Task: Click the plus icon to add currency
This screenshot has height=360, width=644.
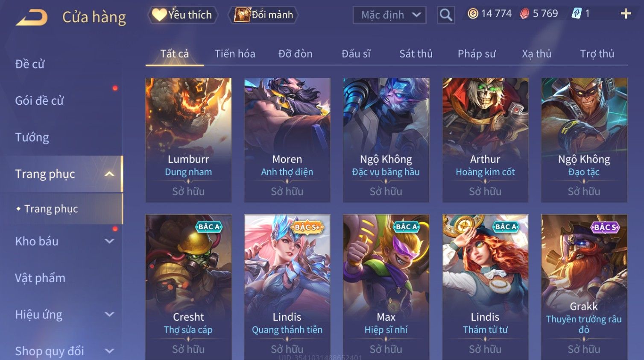Action: pyautogui.click(x=626, y=14)
